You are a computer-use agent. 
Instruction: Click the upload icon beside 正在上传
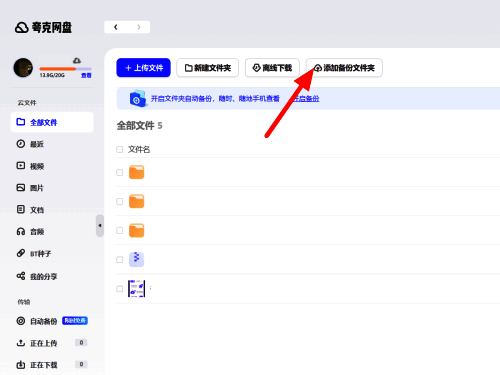tap(21, 343)
